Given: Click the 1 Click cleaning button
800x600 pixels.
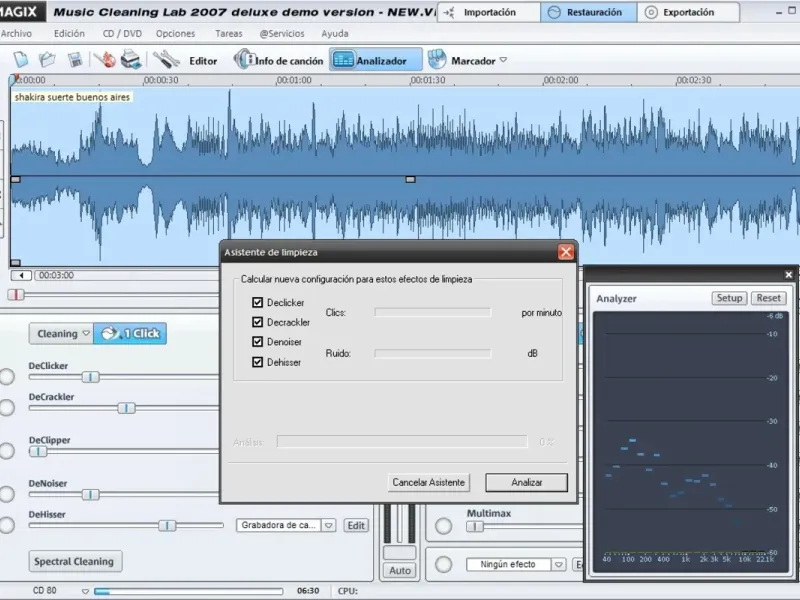Looking at the screenshot, I should pyautogui.click(x=131, y=333).
